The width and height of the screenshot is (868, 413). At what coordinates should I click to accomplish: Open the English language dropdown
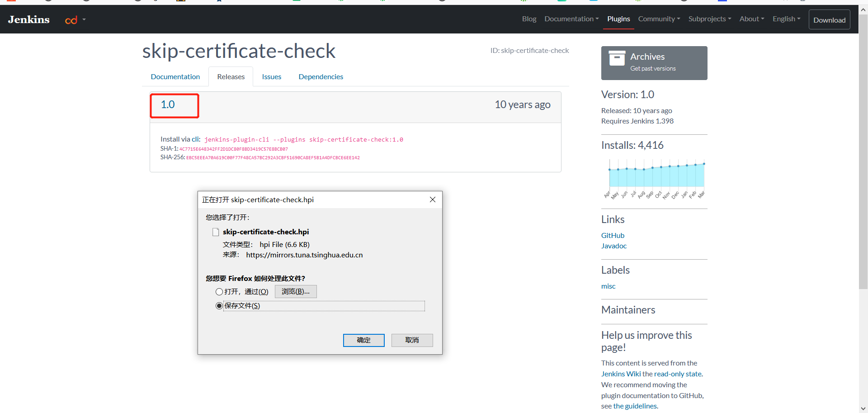tap(786, 19)
